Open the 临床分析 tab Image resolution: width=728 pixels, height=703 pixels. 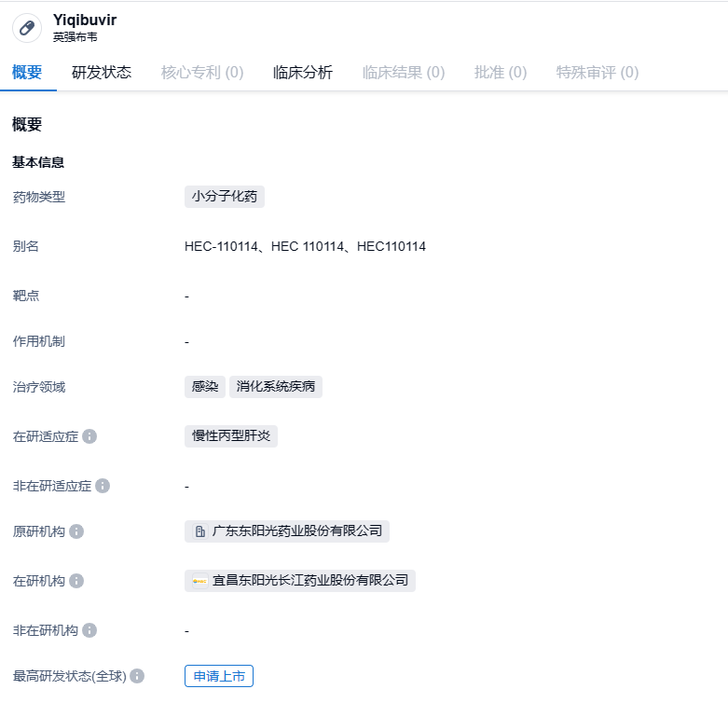pos(303,73)
